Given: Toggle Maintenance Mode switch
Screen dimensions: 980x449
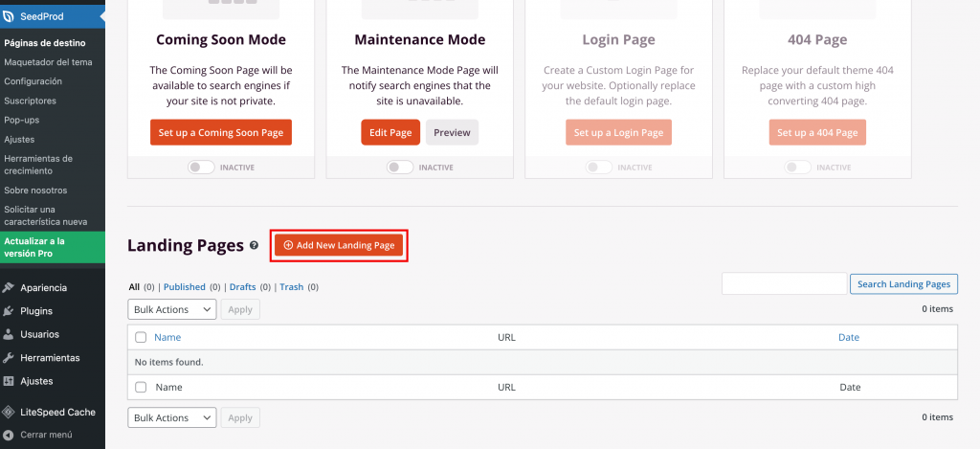Looking at the screenshot, I should 400,167.
